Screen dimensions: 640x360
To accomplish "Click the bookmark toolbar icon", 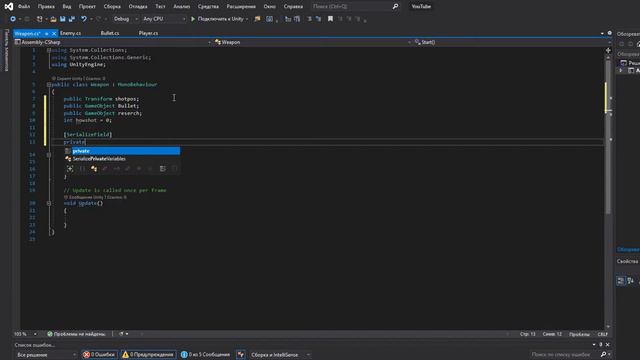I will click(x=330, y=19).
